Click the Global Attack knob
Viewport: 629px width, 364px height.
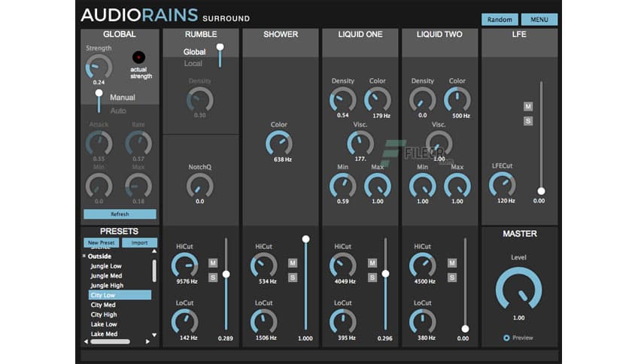[x=99, y=144]
